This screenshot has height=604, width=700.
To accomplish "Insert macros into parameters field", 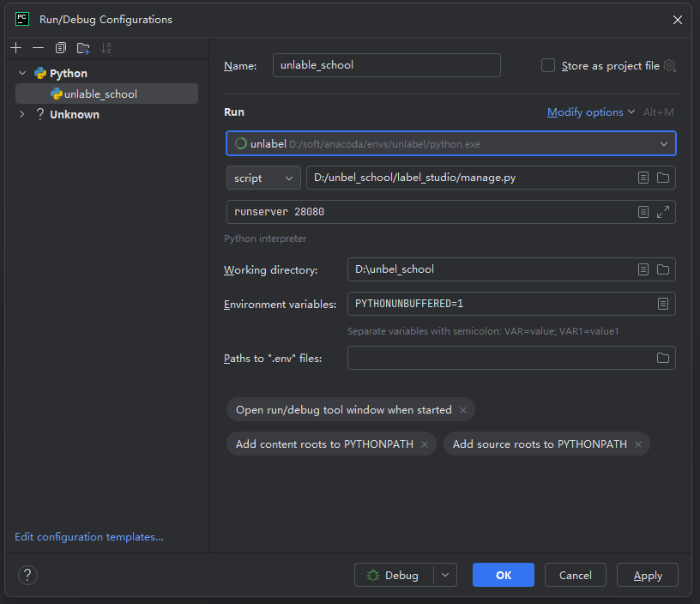I will point(643,212).
